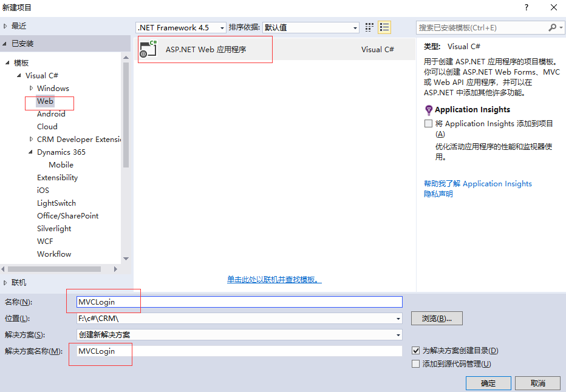Click the tree horizontal scrollbar thumb
Image resolution: width=566 pixels, height=392 pixels.
coord(54,269)
